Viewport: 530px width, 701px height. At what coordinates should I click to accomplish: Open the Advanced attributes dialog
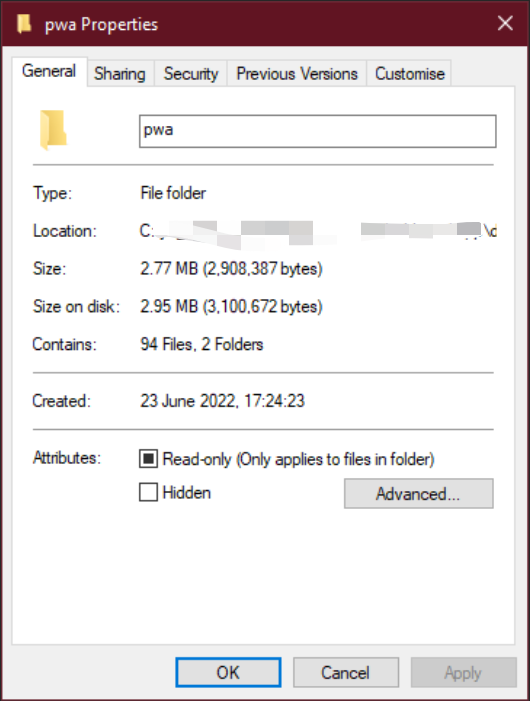[x=419, y=494]
